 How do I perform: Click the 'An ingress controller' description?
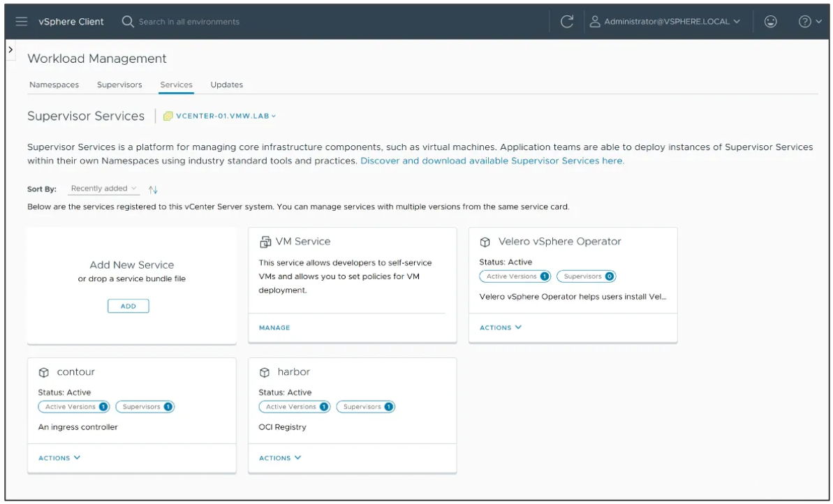click(x=78, y=427)
